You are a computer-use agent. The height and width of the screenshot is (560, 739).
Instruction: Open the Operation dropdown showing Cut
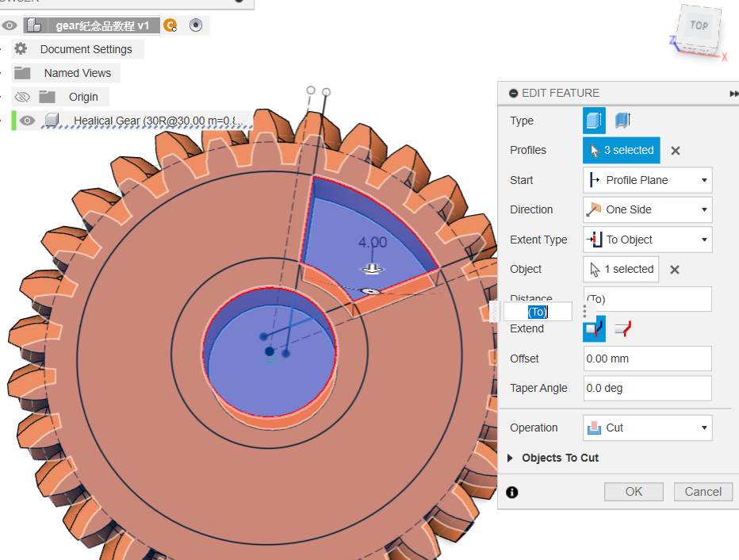coord(647,428)
